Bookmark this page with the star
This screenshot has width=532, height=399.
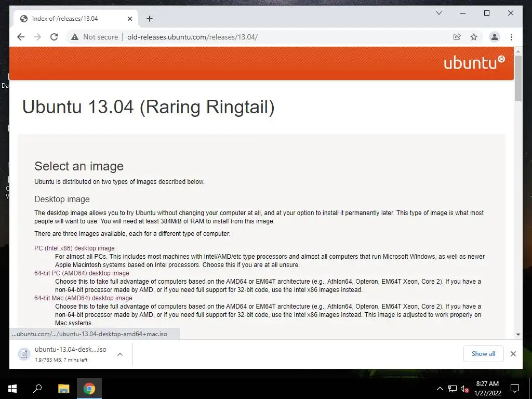(474, 37)
